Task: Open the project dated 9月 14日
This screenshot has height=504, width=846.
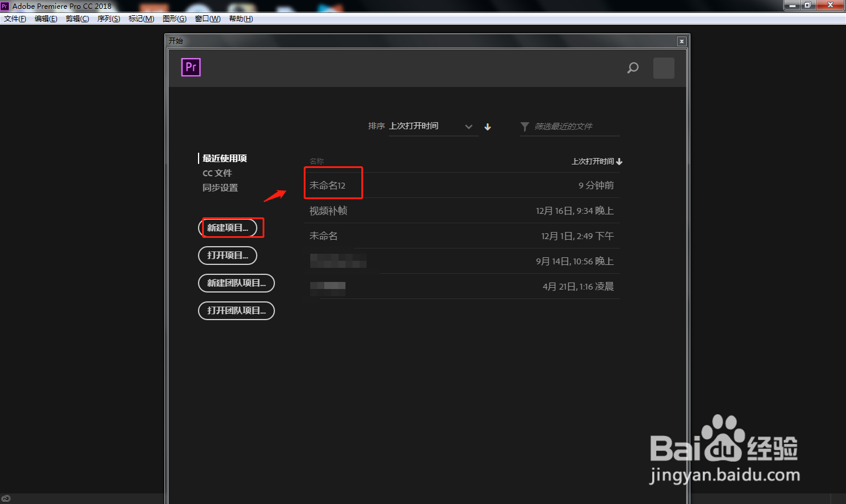Action: pos(462,261)
